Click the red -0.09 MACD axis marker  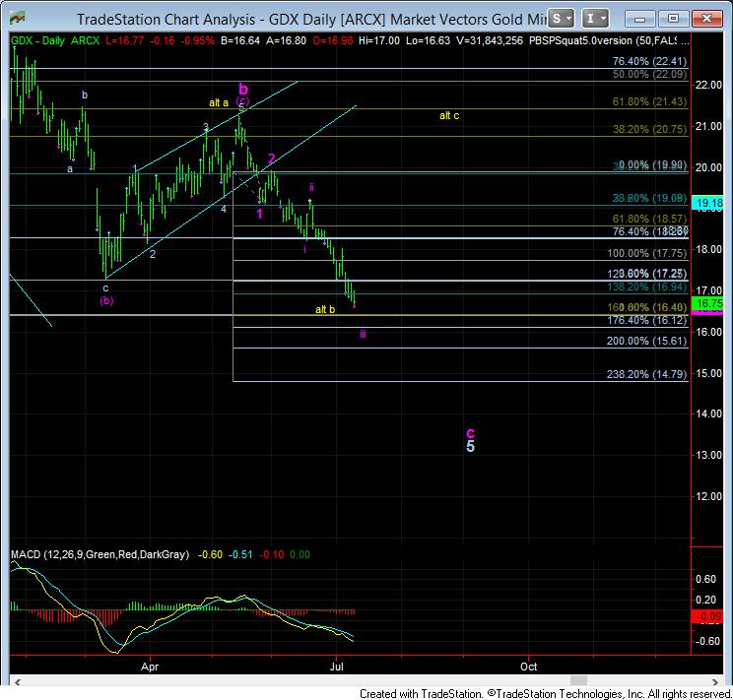click(x=708, y=616)
